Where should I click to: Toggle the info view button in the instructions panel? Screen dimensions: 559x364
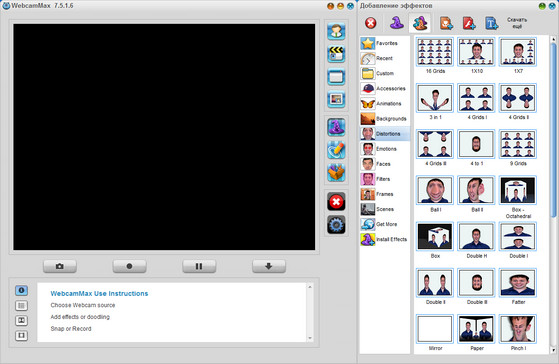[x=21, y=290]
